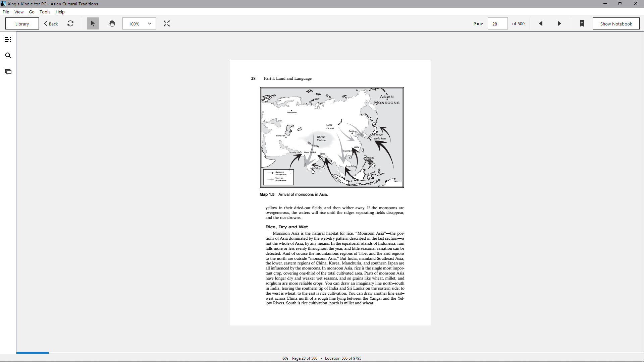Open the Help menu

[60, 12]
